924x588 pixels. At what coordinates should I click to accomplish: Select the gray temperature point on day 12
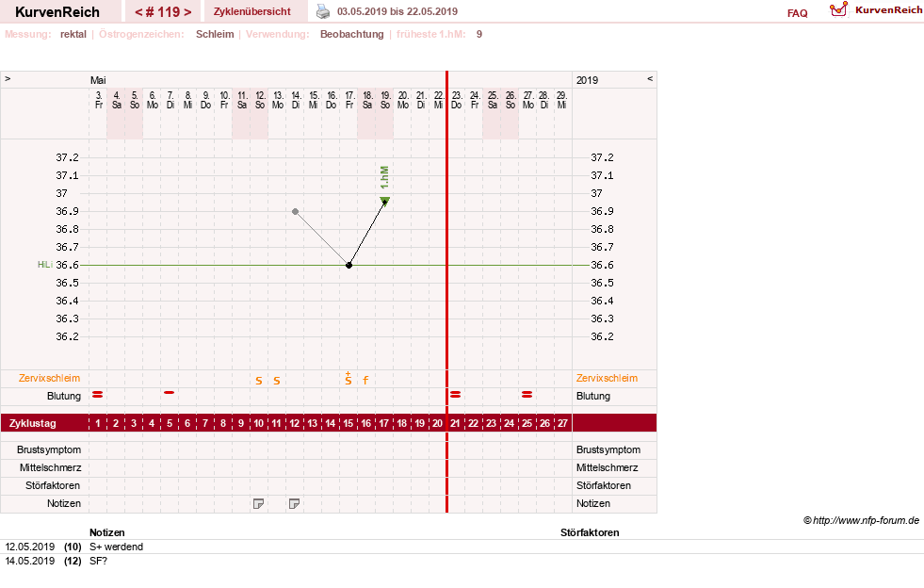(x=295, y=211)
